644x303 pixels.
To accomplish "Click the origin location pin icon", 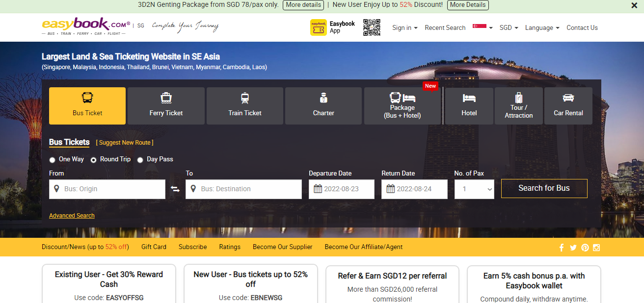I will click(x=56, y=189).
